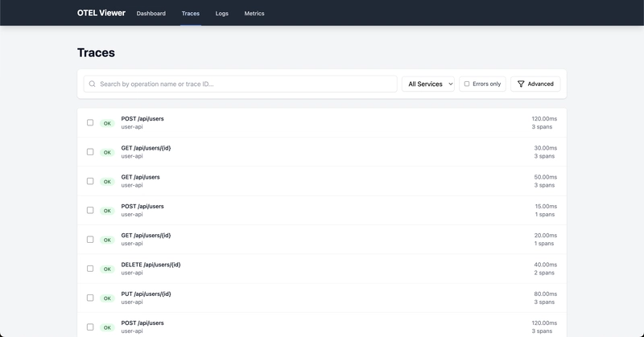
Task: Check the box for the PUT /api/users/{id} trace
Action: click(x=90, y=298)
